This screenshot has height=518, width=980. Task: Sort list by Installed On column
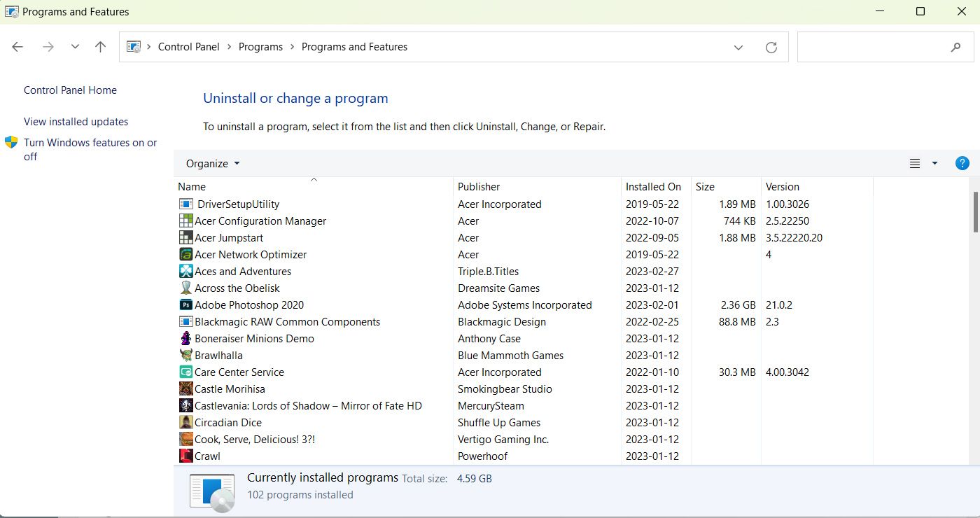coord(652,187)
